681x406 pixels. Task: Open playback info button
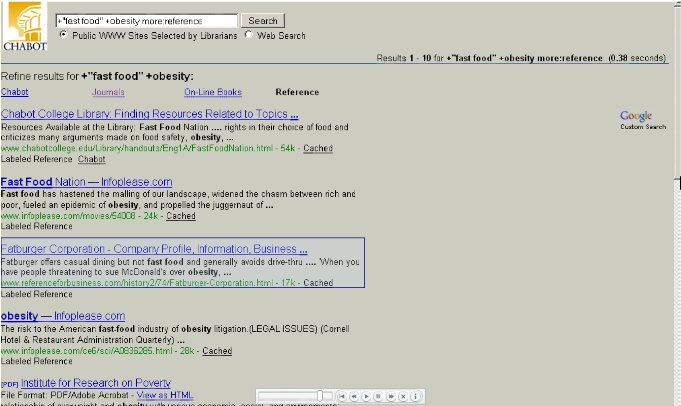coord(415,396)
